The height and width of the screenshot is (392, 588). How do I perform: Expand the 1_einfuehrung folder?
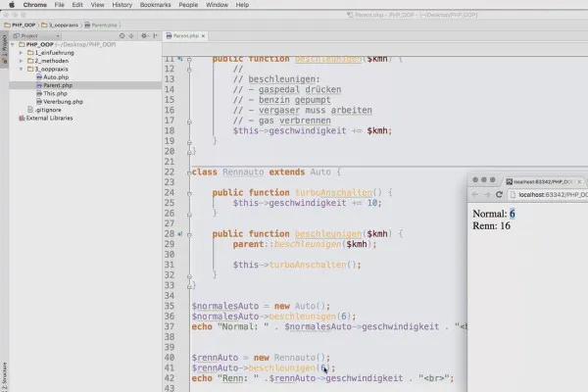point(22,53)
